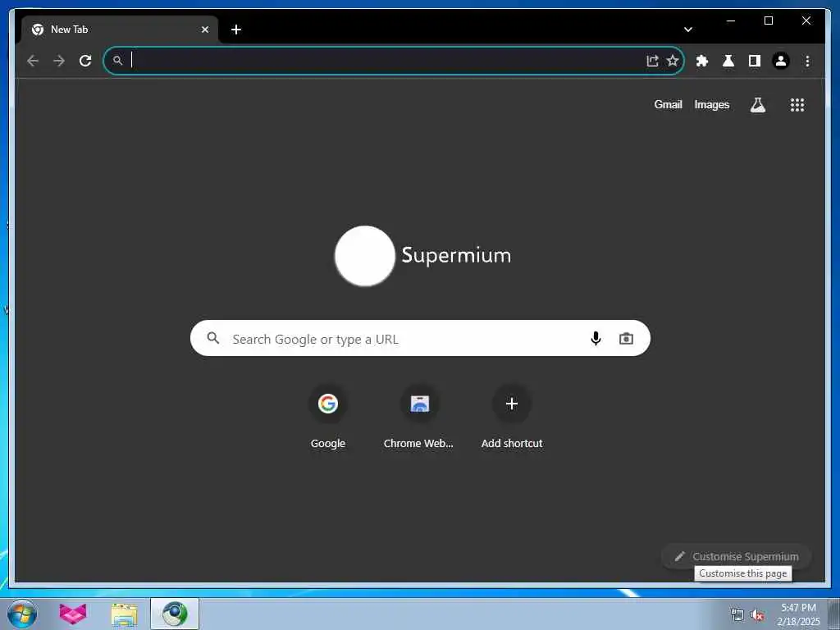Open File Explorer from taskbar

pos(125,614)
